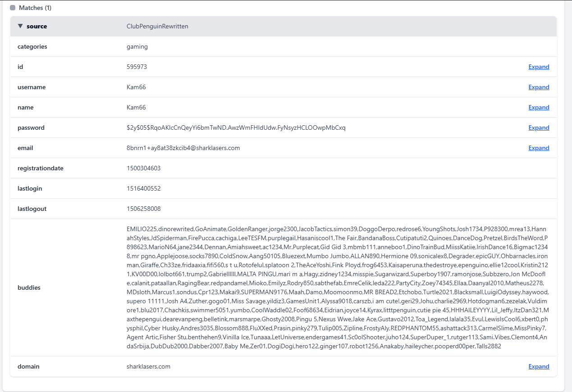Click the sharklasers.com value in domain row
The height and width of the screenshot is (392, 572).
click(x=148, y=366)
